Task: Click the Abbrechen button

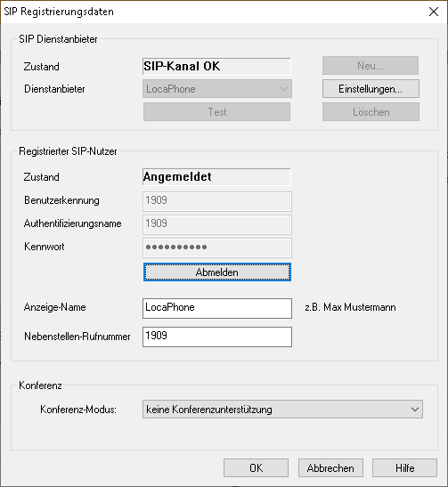Action: tap(330, 467)
